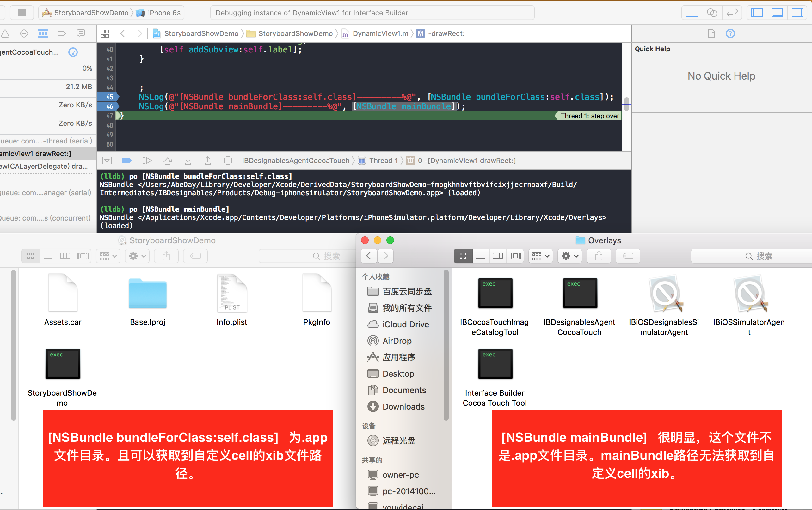The image size is (812, 510).
Task: Go forward in editor history
Action: pos(140,33)
